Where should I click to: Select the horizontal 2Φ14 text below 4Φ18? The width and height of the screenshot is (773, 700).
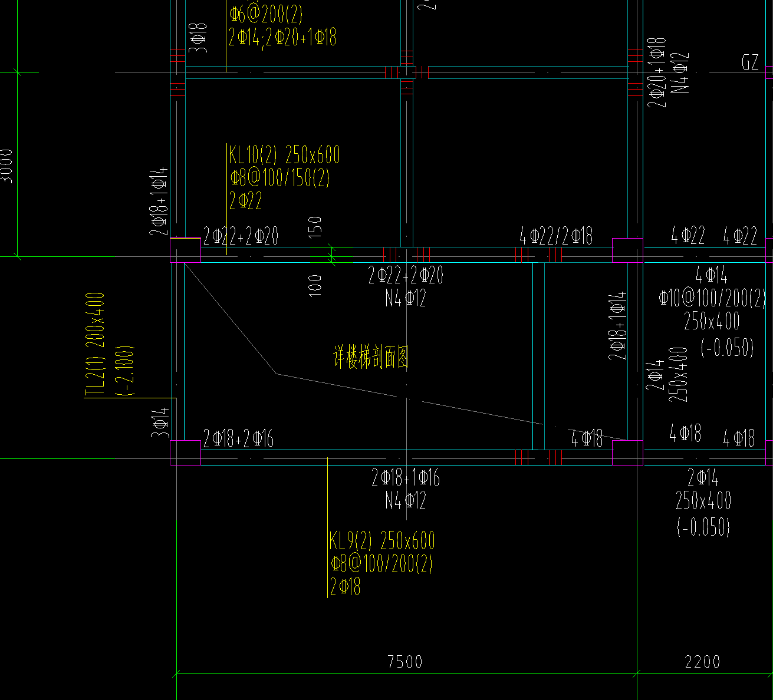click(x=703, y=477)
